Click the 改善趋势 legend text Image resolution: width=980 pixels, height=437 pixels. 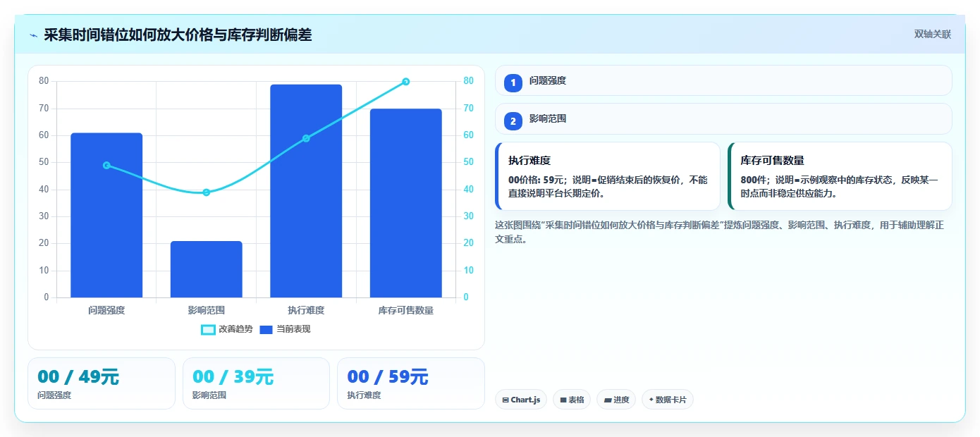click(235, 329)
